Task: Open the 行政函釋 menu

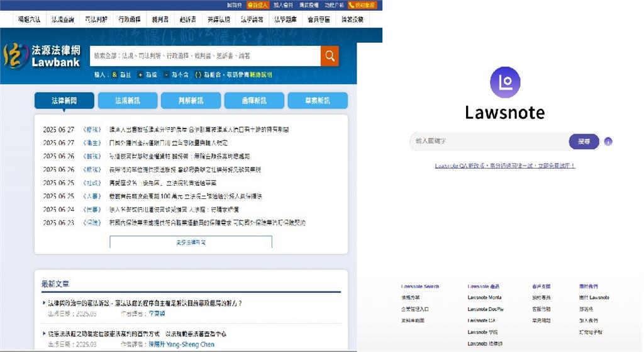Action: pos(130,20)
